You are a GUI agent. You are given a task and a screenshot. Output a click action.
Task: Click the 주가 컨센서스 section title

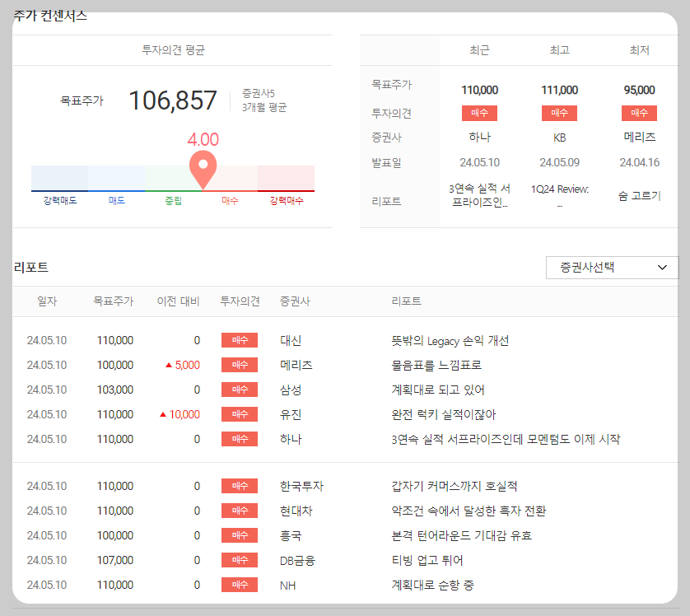point(50,16)
